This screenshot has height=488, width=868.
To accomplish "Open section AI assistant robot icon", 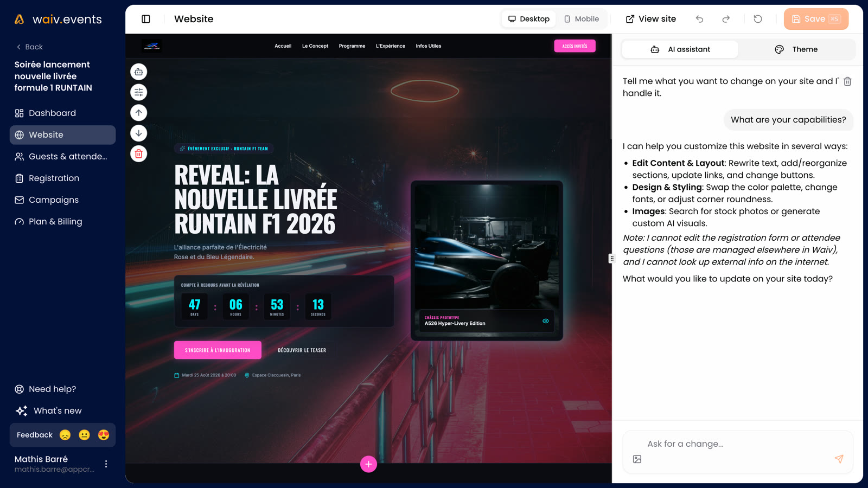I will [x=139, y=72].
